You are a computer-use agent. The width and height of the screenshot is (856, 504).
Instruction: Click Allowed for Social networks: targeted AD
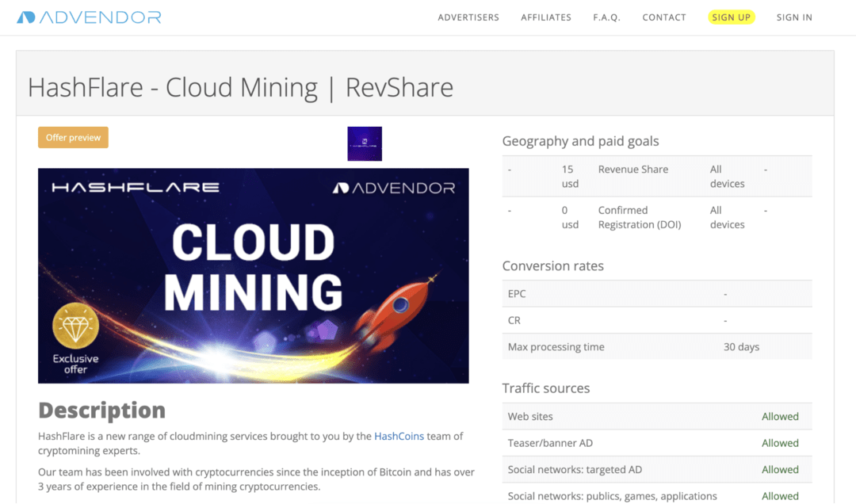click(780, 469)
